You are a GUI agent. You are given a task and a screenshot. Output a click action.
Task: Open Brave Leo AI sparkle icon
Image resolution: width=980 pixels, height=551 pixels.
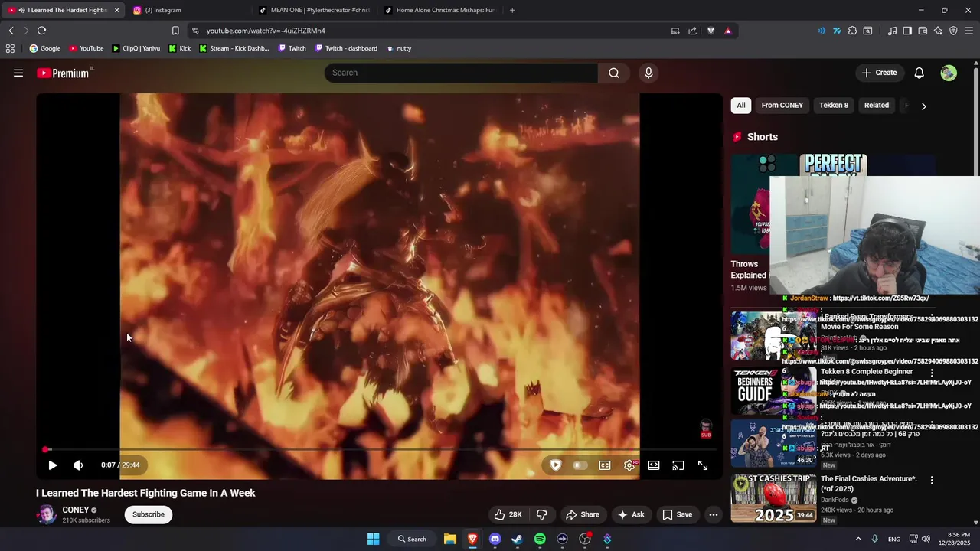(x=938, y=31)
